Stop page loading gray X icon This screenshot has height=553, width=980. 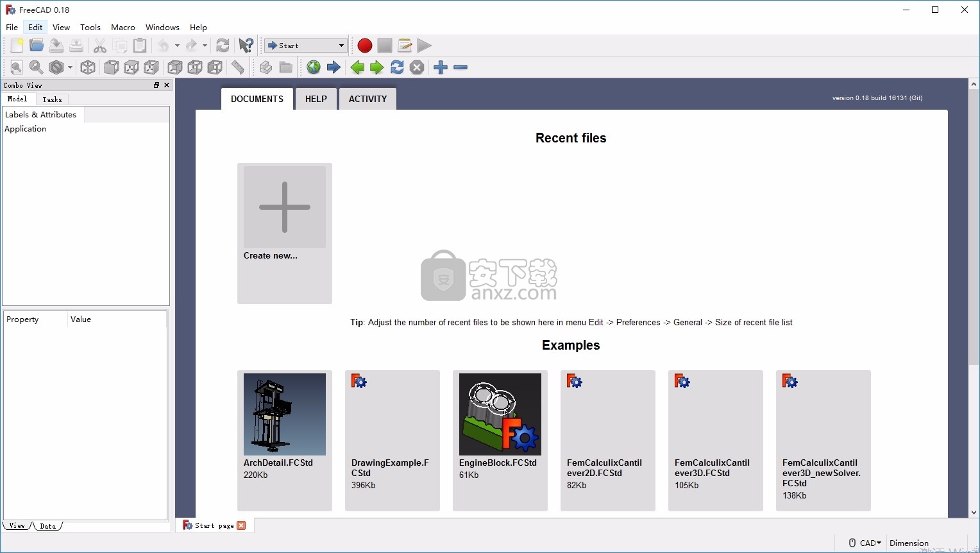pyautogui.click(x=417, y=67)
